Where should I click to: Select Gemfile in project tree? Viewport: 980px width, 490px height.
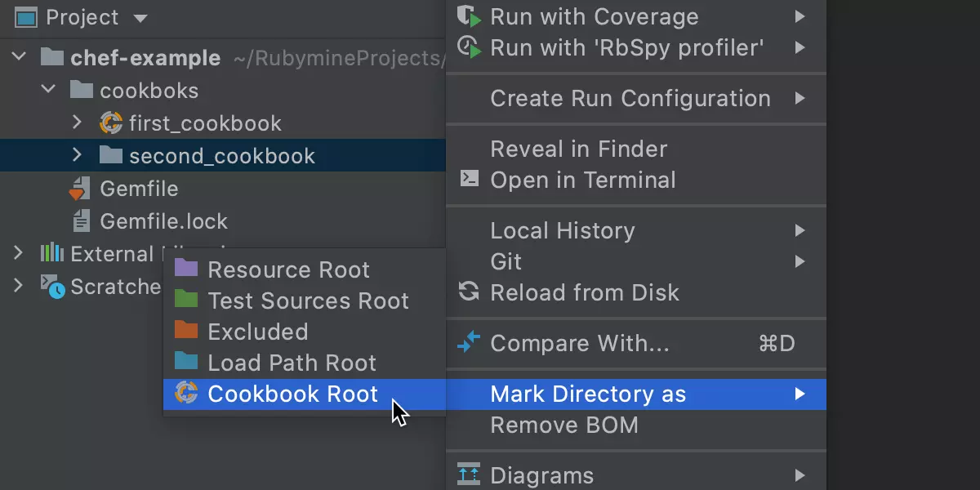pos(139,189)
